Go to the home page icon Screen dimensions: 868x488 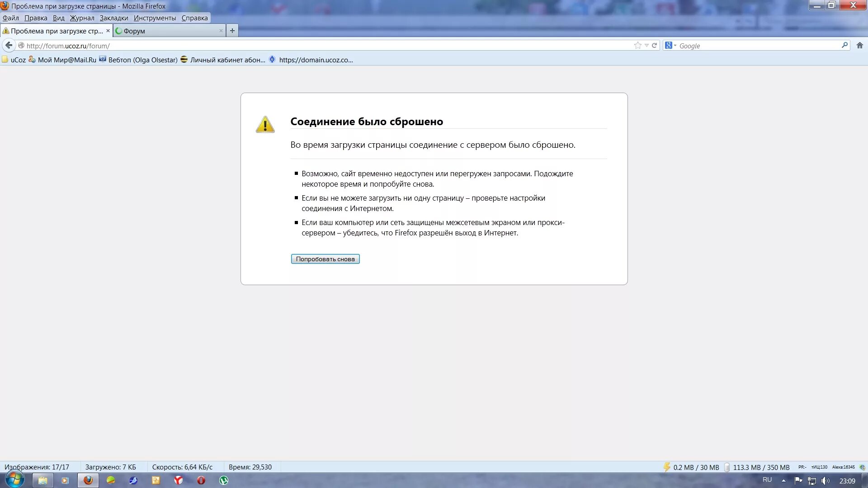[860, 45]
